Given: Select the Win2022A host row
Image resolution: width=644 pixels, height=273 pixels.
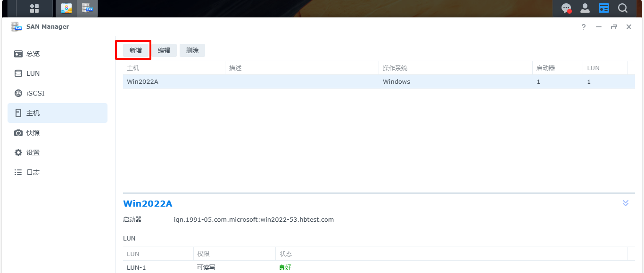Looking at the screenshot, I should click(x=283, y=82).
